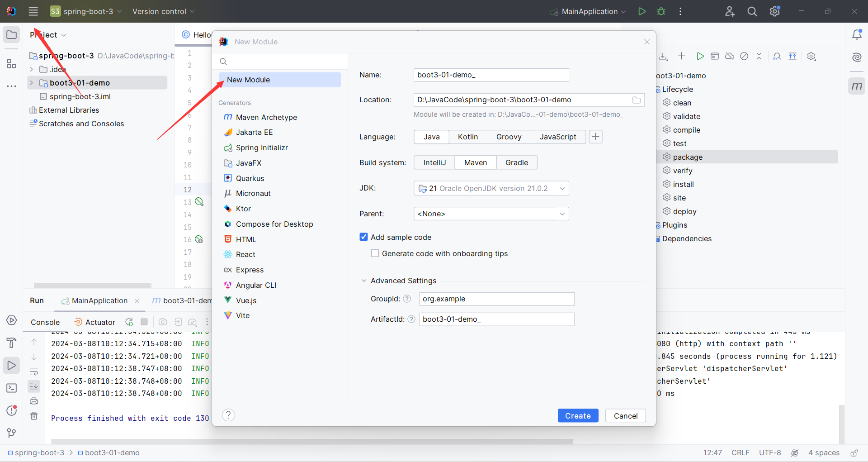Click Stop square in Run console
The width and height of the screenshot is (868, 462).
(144, 322)
